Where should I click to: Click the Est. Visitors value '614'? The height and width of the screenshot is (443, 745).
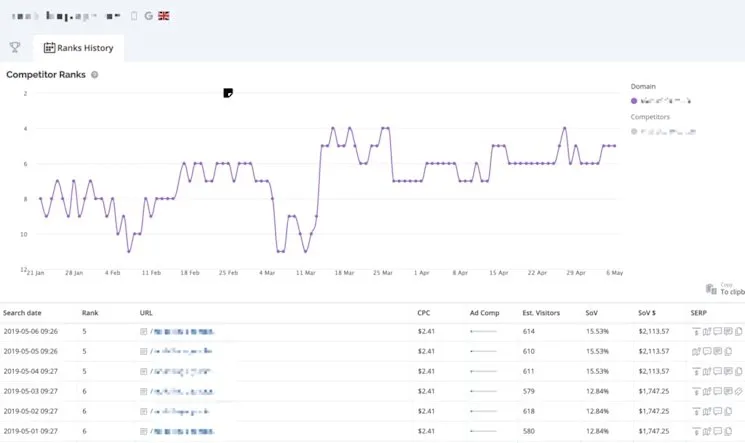coord(528,331)
